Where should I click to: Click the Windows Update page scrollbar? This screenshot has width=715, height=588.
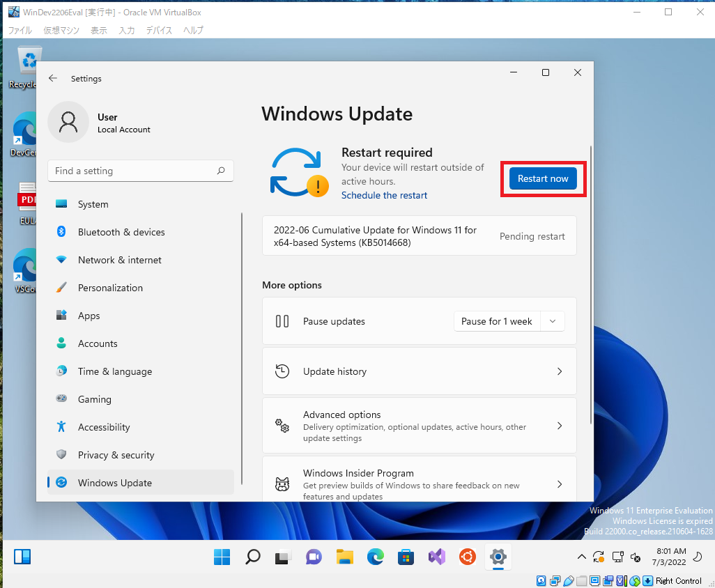coord(591,286)
